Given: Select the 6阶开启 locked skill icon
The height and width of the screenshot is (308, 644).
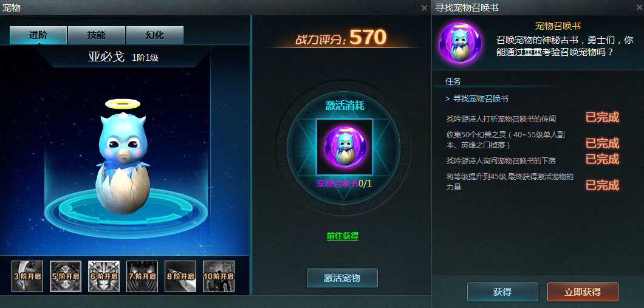Looking at the screenshot, I should coord(104,276).
